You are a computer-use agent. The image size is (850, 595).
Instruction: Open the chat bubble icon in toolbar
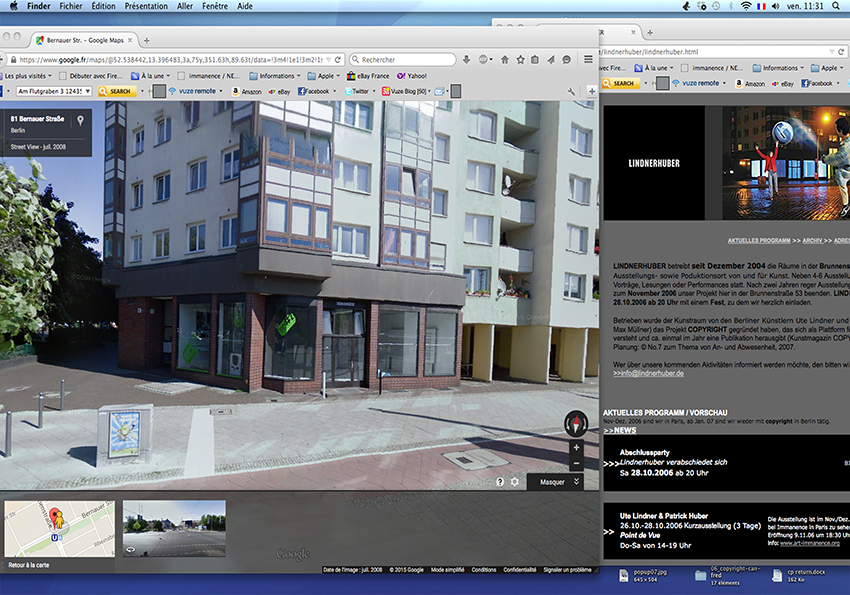pos(566,60)
